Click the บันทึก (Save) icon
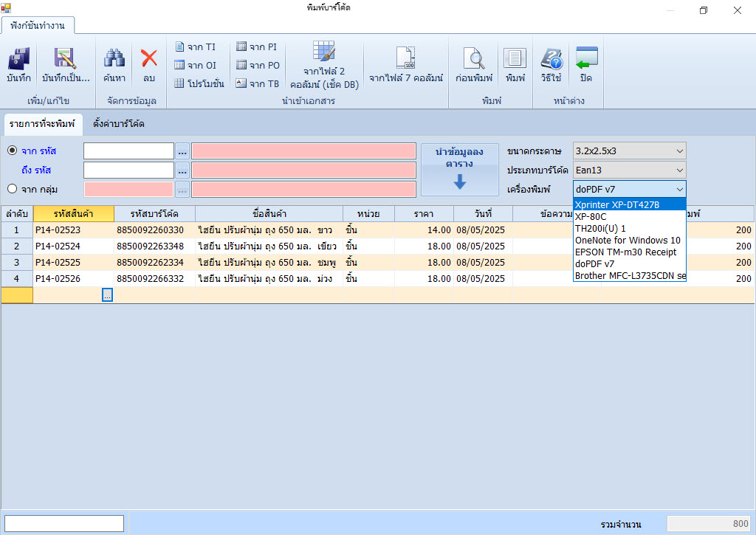This screenshot has height=535, width=756. pos(18,65)
